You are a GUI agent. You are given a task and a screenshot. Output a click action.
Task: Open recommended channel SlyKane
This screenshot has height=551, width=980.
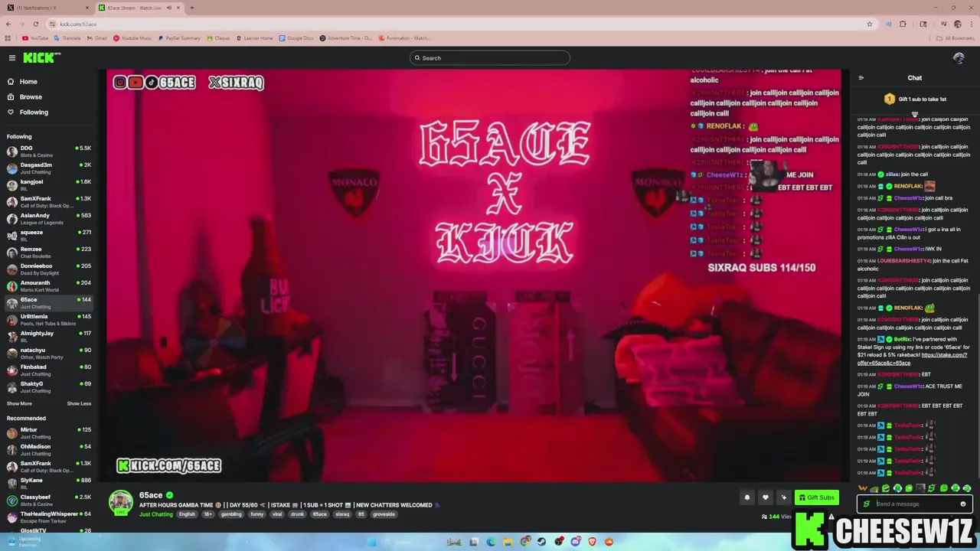coord(49,483)
